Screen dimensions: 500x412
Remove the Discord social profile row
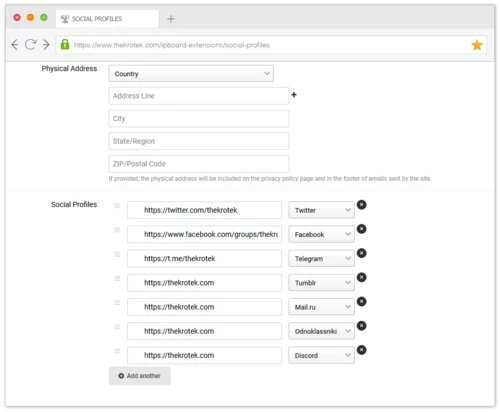point(362,350)
